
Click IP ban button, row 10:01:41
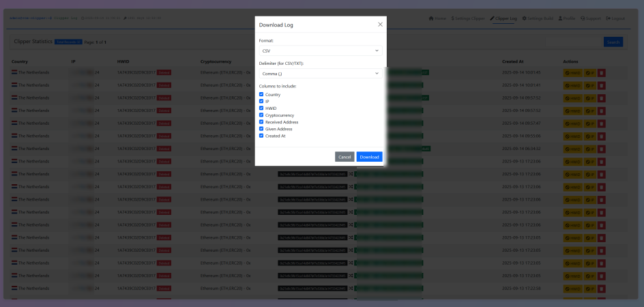[x=590, y=85]
